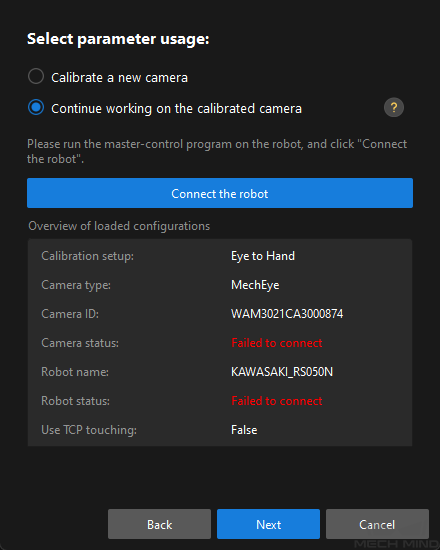Screen dimensions: 440x550
Task: Cancel the calibration dialog
Action: pyautogui.click(x=377, y=524)
